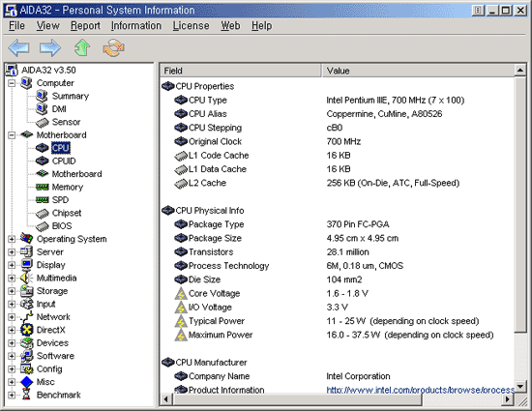The height and width of the screenshot is (411, 532).
Task: Click the Config icon in the tree
Action: pos(26,368)
